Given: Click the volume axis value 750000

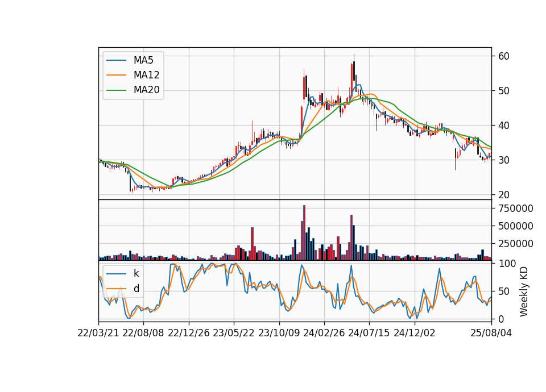Looking at the screenshot, I should pyautogui.click(x=516, y=208).
